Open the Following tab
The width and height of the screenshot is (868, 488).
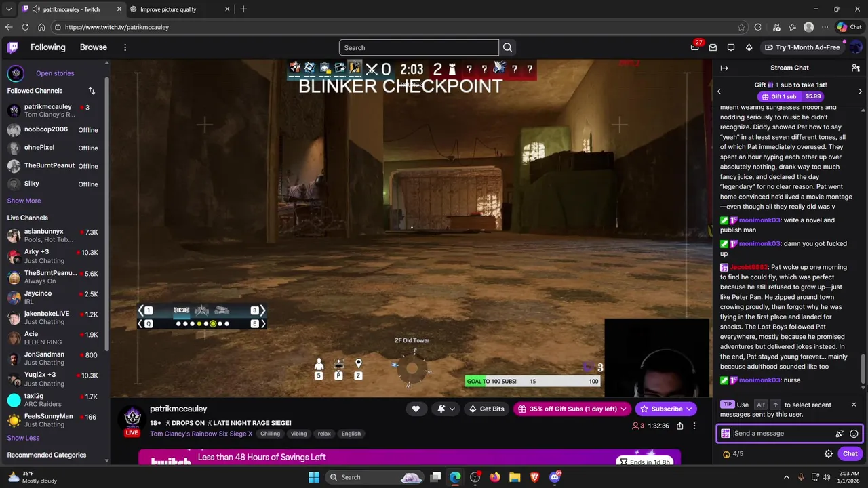(x=48, y=47)
